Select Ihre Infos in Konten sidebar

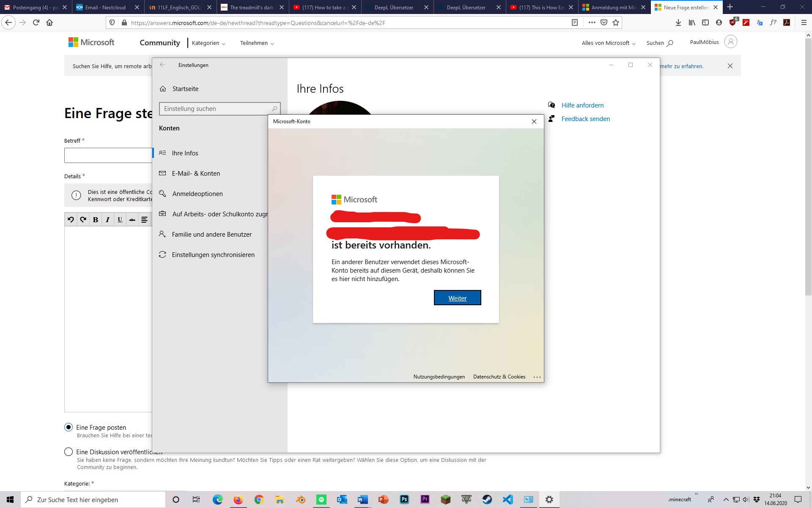(x=185, y=153)
